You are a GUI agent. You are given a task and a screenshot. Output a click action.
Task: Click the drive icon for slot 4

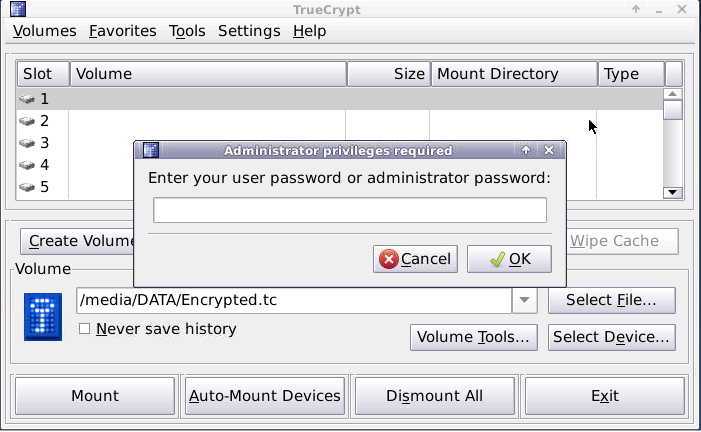27,165
